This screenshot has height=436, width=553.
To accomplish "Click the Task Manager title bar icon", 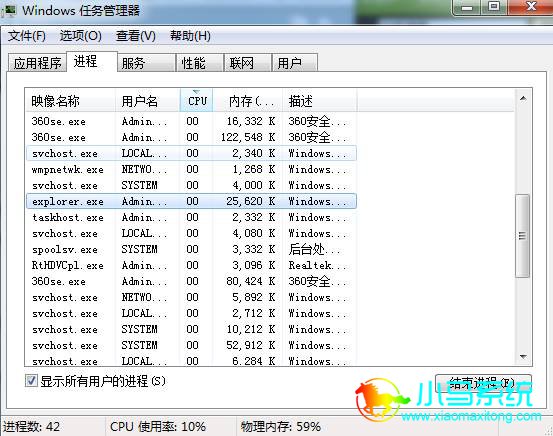I will 8,10.
